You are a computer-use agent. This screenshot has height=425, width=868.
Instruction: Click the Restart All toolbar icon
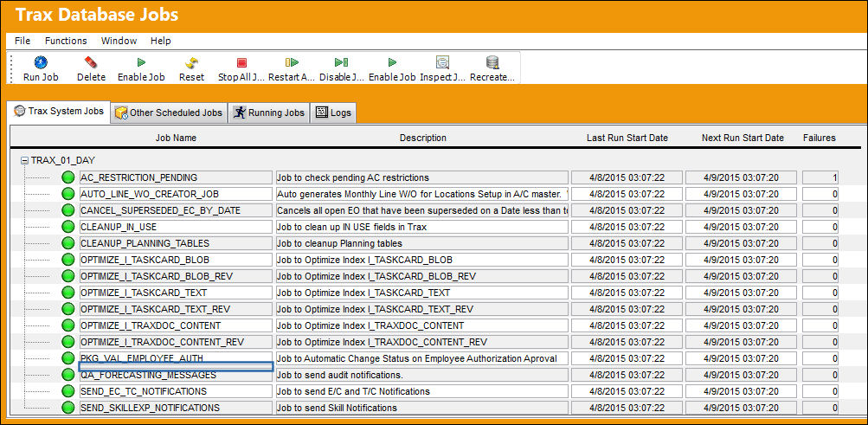coord(292,62)
